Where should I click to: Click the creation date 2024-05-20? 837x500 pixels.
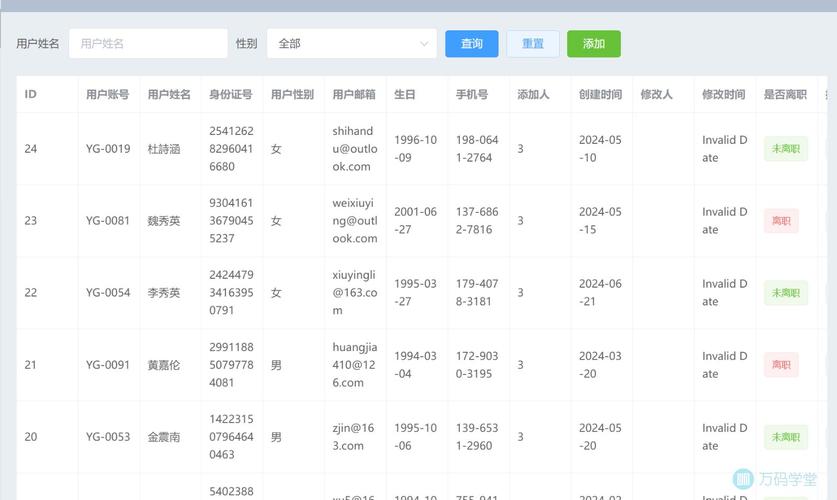[x=601, y=437]
